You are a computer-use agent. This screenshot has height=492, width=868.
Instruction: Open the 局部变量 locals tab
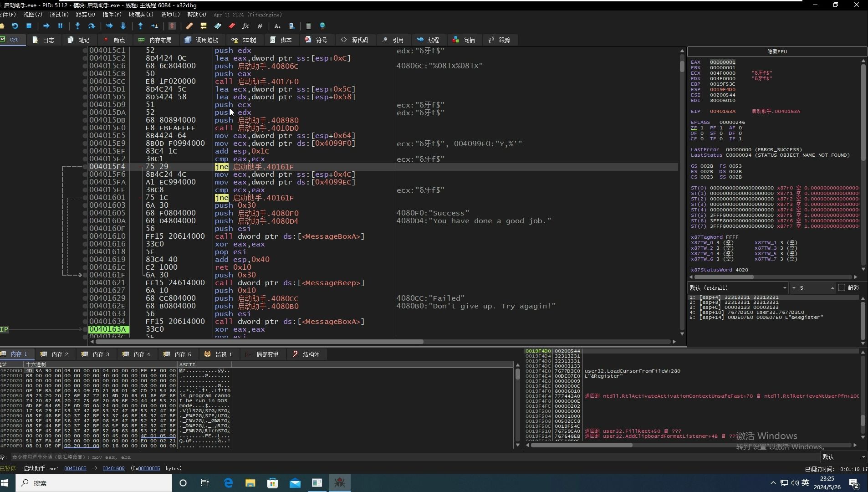tap(262, 354)
